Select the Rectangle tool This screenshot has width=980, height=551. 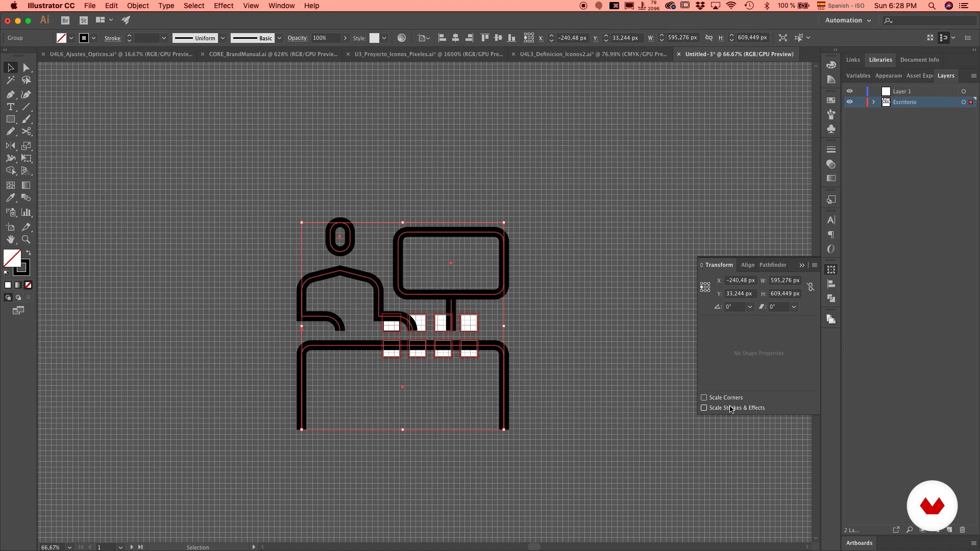(10, 119)
